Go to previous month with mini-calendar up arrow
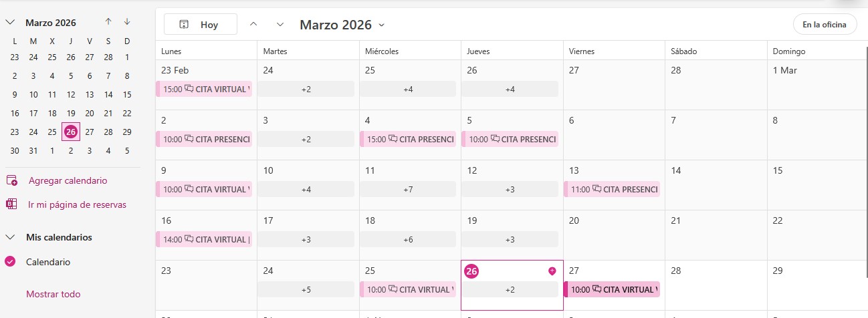The width and height of the screenshot is (868, 318). coord(108,22)
